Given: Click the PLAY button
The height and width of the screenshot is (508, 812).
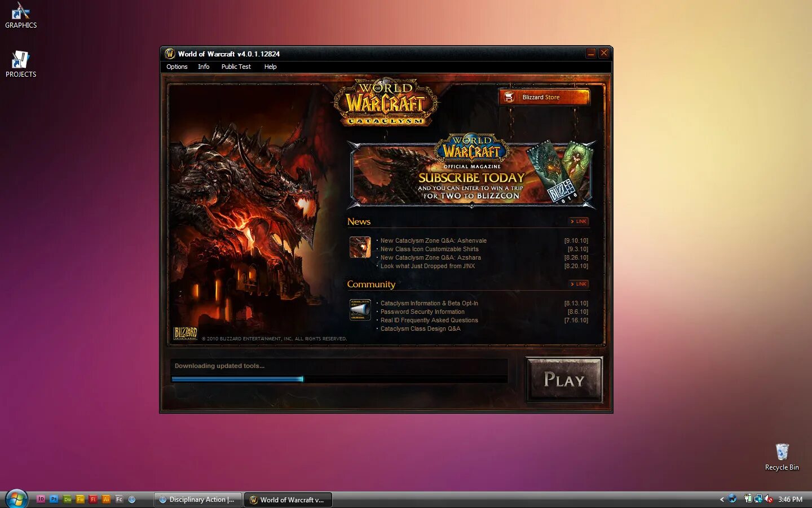Looking at the screenshot, I should pos(564,380).
